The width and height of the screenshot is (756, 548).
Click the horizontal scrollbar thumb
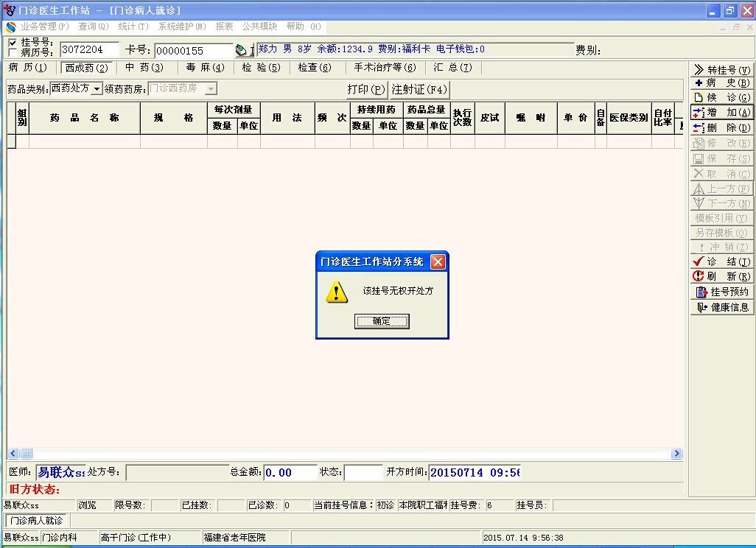click(x=26, y=454)
